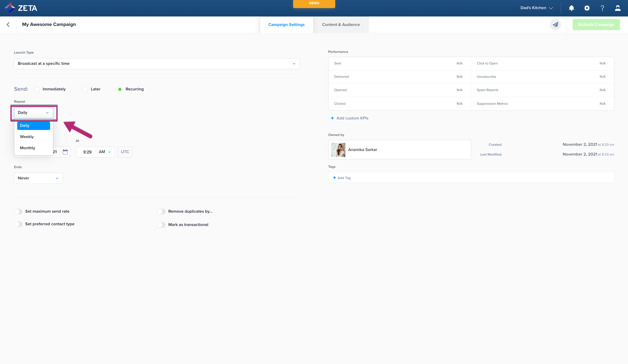Click the Last Modified date value
Image resolution: width=628 pixels, height=364 pixels.
point(588,154)
